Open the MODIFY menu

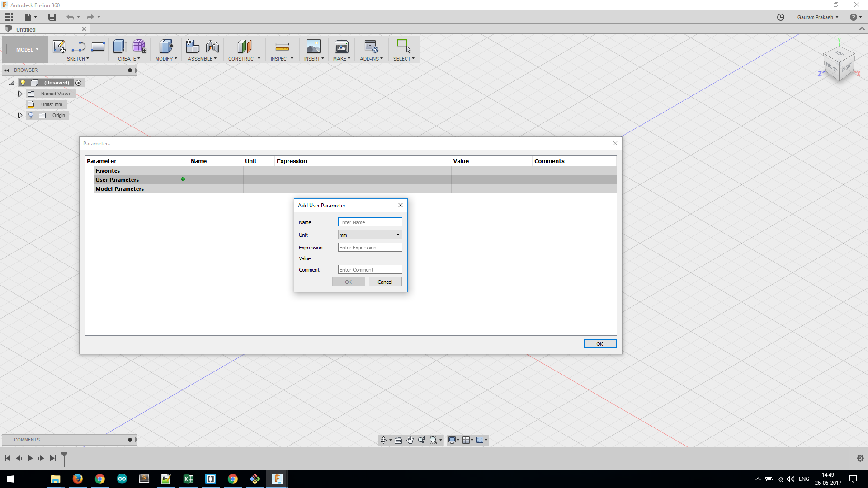point(166,59)
